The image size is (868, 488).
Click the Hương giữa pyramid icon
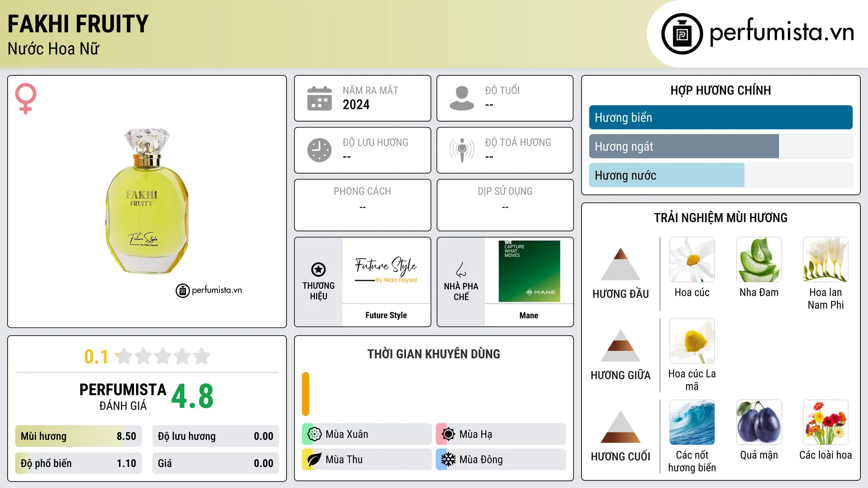click(x=620, y=345)
